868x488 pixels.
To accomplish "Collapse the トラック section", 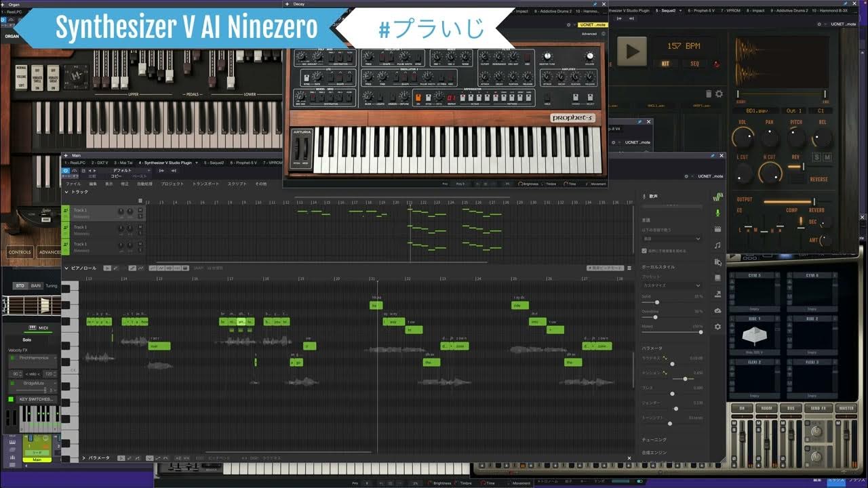I will [66, 192].
